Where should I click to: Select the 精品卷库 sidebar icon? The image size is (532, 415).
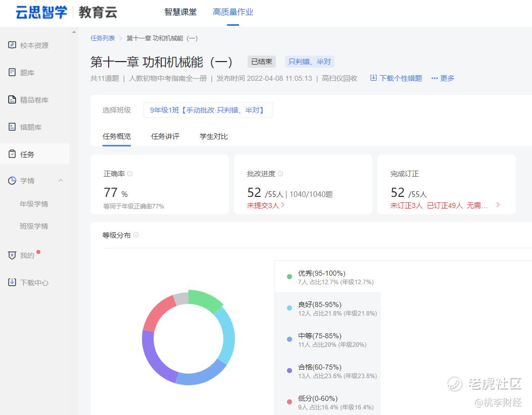pos(12,100)
